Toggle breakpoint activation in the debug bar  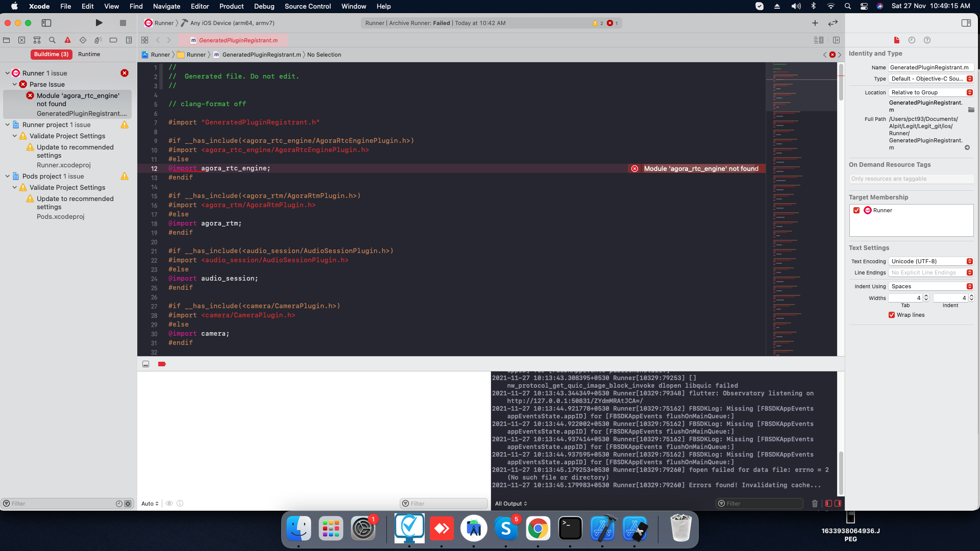coord(162,364)
